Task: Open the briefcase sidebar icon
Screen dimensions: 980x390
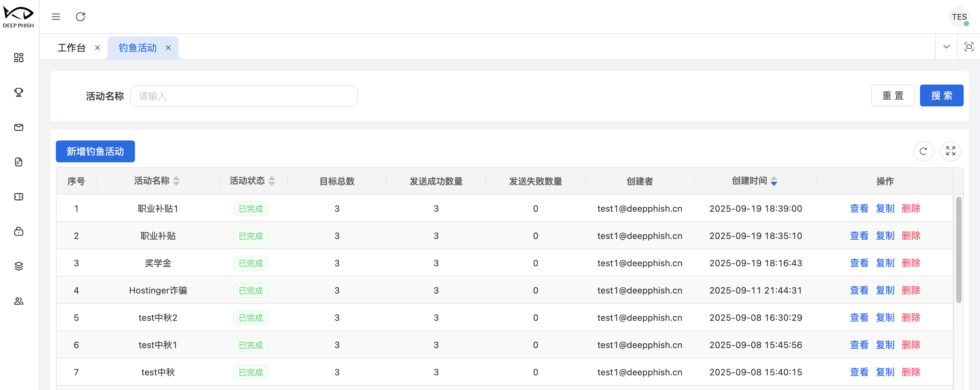Action: 19,231
